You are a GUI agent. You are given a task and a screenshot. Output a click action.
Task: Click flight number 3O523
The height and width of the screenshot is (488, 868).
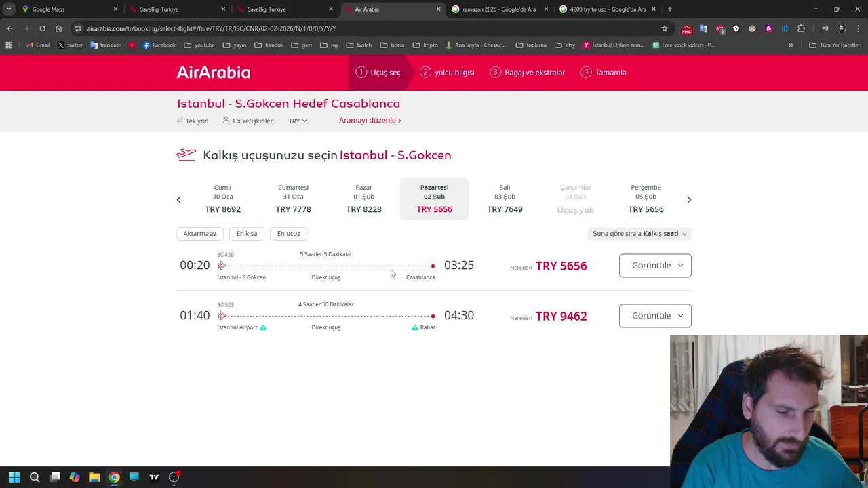coord(225,305)
